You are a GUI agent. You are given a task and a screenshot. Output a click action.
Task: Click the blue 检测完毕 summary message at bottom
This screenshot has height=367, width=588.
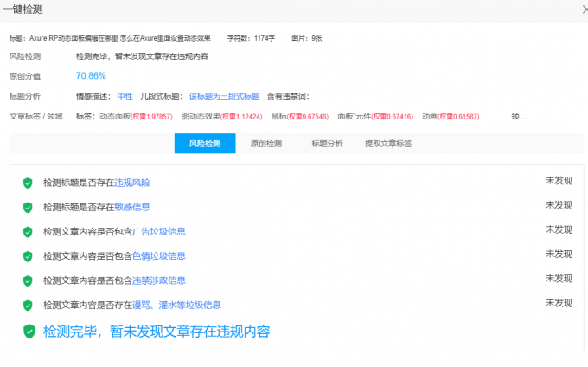tap(157, 332)
